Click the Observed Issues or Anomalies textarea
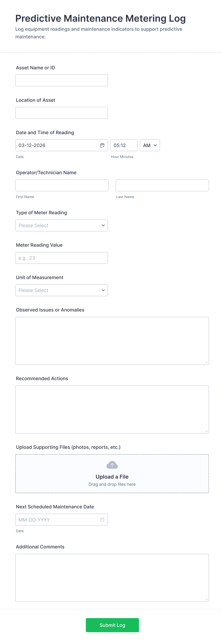Screen dimensions: 222x644 [112, 341]
